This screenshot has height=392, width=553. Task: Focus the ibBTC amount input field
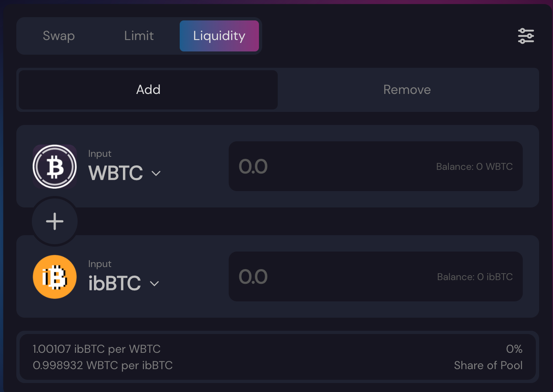point(376,276)
